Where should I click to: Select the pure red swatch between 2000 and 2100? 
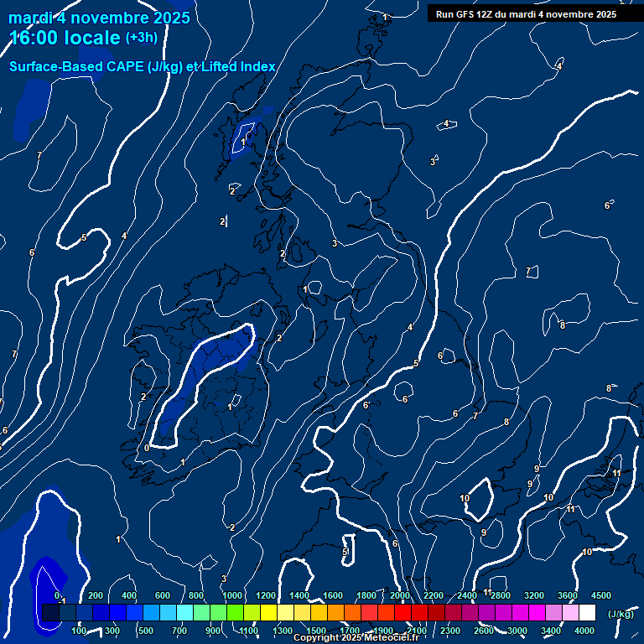coord(402,612)
